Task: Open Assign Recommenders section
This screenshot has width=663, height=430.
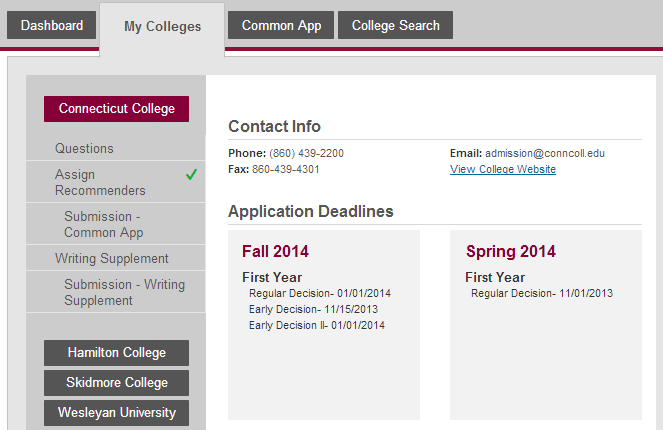Action: coord(116,182)
